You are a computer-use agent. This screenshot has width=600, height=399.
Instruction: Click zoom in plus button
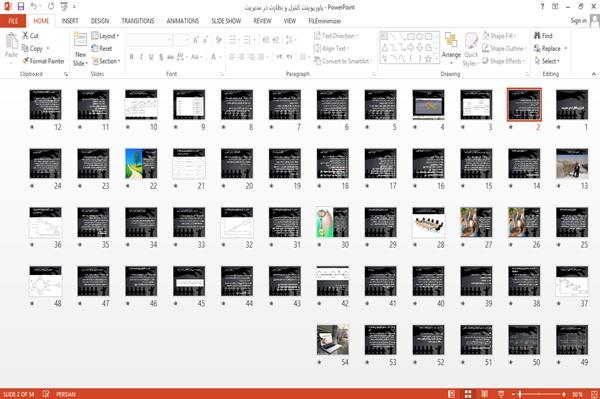point(564,394)
